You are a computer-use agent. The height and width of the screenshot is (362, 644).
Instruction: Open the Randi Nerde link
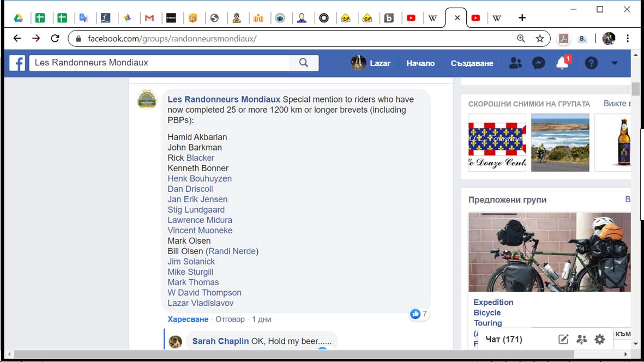232,251
